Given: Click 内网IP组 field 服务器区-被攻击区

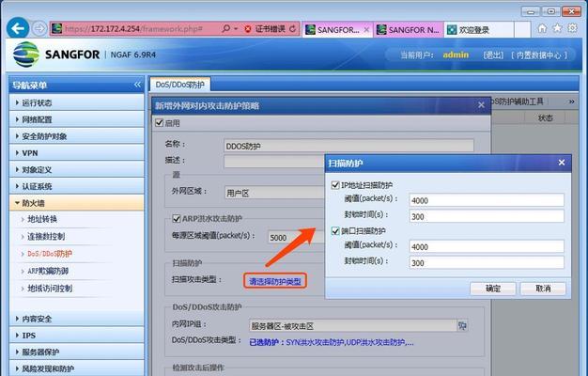Looking at the screenshot, I should coord(353,326).
